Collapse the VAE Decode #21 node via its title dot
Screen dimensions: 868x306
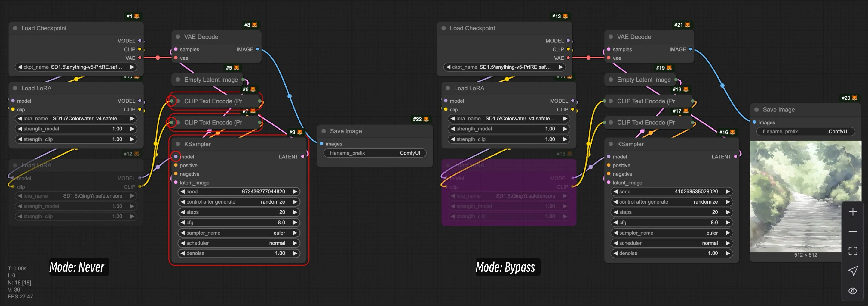point(610,36)
